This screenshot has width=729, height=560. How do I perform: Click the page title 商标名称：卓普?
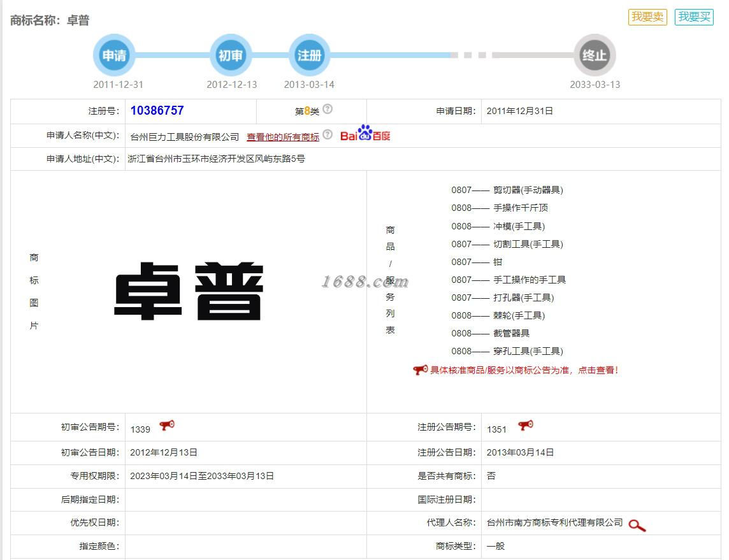tap(50, 20)
